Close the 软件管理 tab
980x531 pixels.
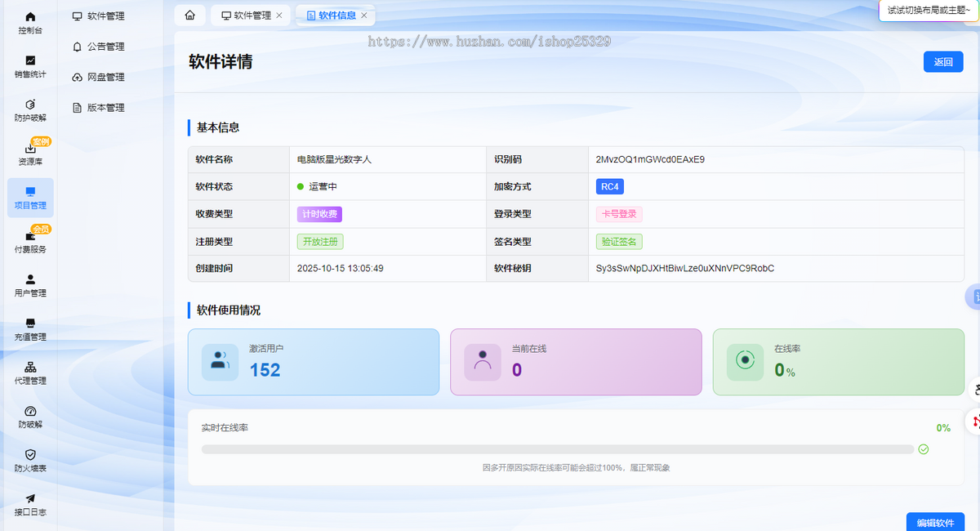pos(279,16)
